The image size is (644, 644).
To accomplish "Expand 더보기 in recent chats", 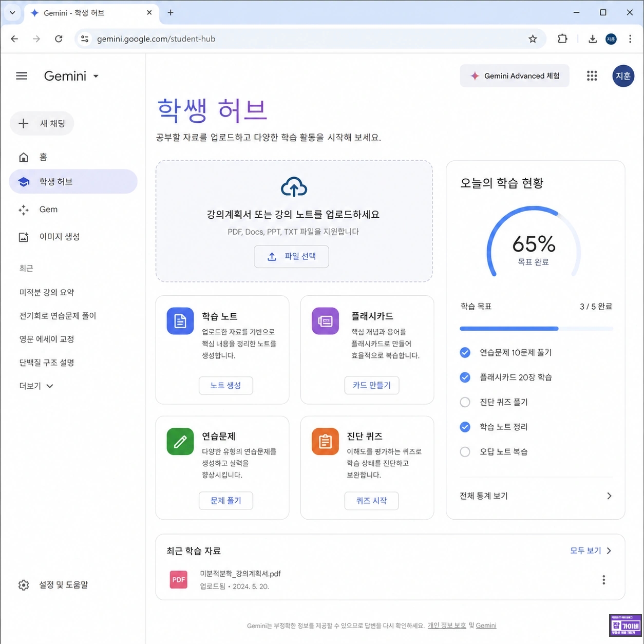I will pyautogui.click(x=36, y=386).
